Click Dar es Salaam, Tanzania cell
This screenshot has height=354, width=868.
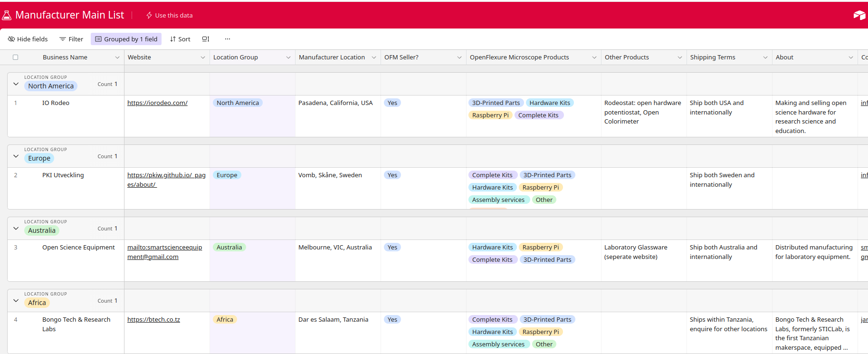pos(338,333)
